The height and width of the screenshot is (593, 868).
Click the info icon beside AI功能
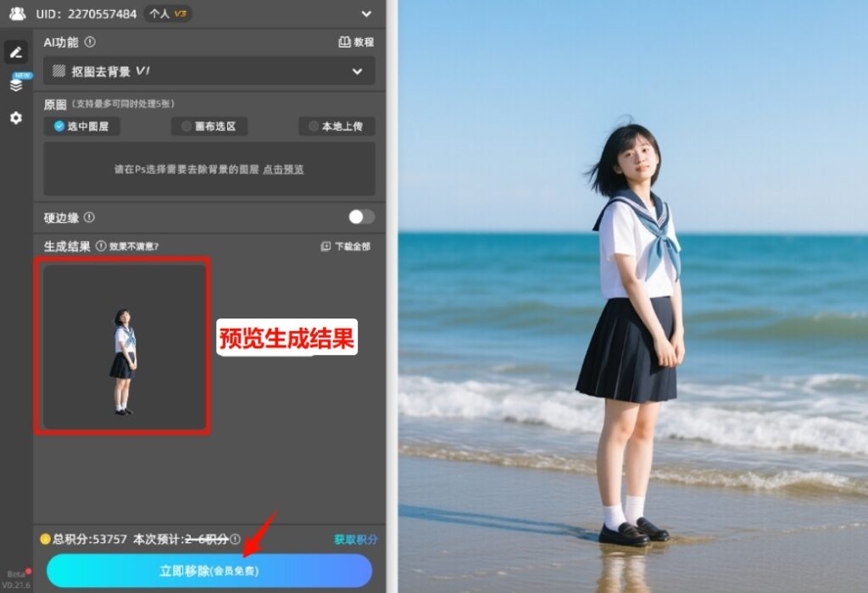(x=90, y=42)
